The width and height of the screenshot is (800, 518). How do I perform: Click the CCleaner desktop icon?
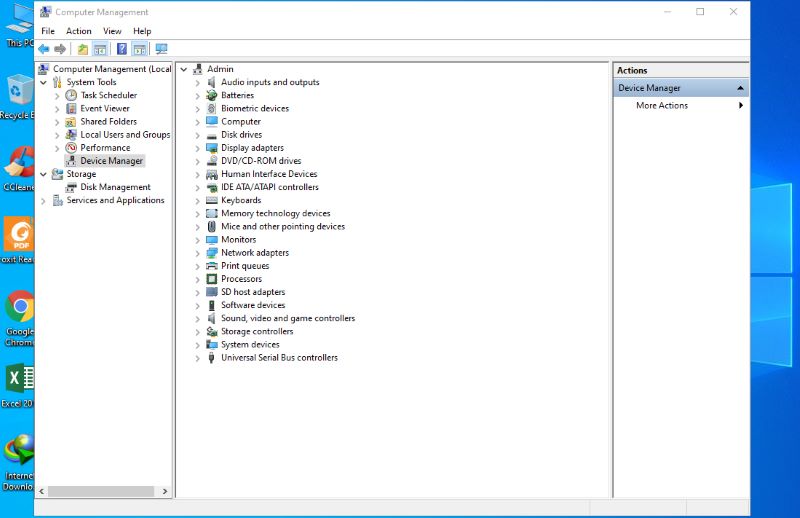[19, 162]
